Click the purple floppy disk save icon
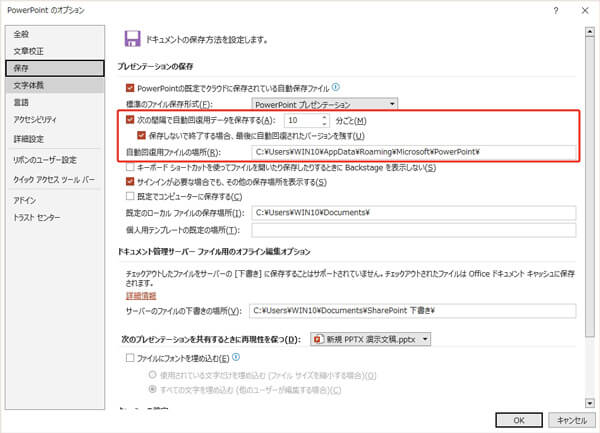This screenshot has height=433, width=600. [132, 39]
